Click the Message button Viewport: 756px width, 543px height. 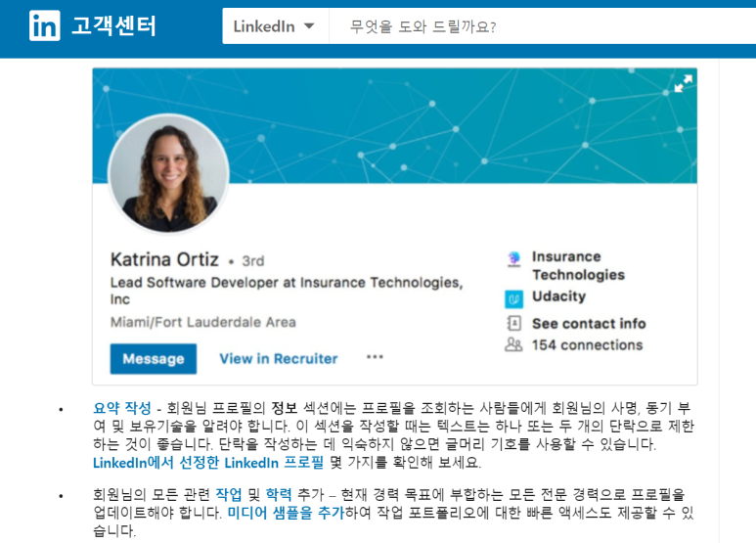click(154, 359)
